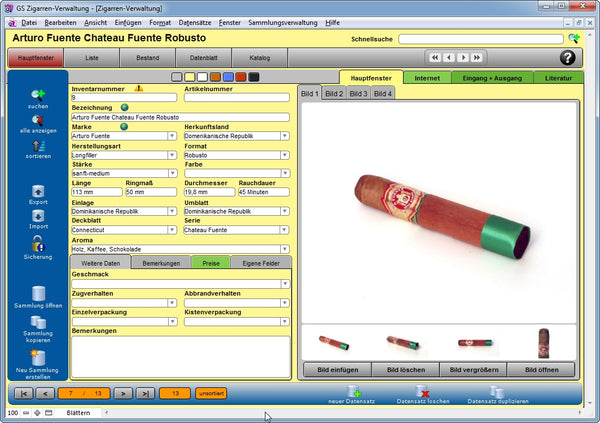Open the Stärke dropdown

pos(172,173)
